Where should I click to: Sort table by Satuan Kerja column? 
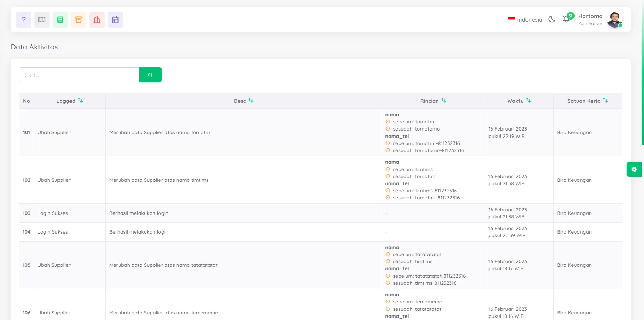point(588,101)
